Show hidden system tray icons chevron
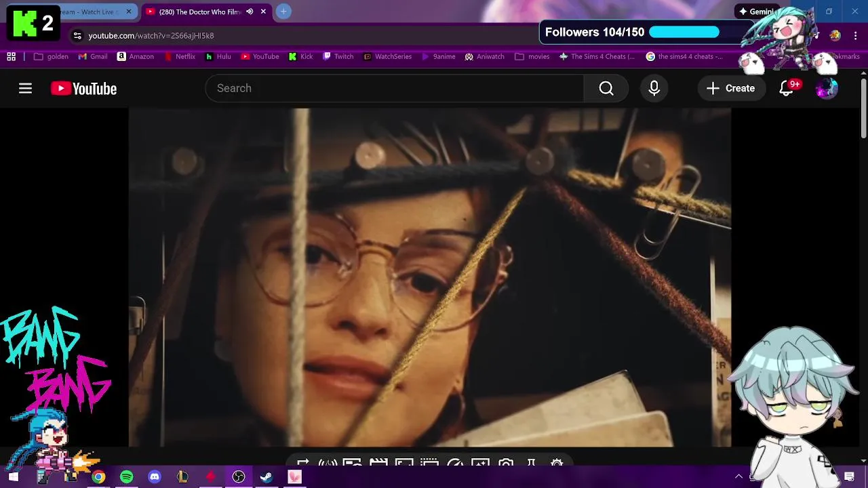The width and height of the screenshot is (868, 488). point(738,477)
